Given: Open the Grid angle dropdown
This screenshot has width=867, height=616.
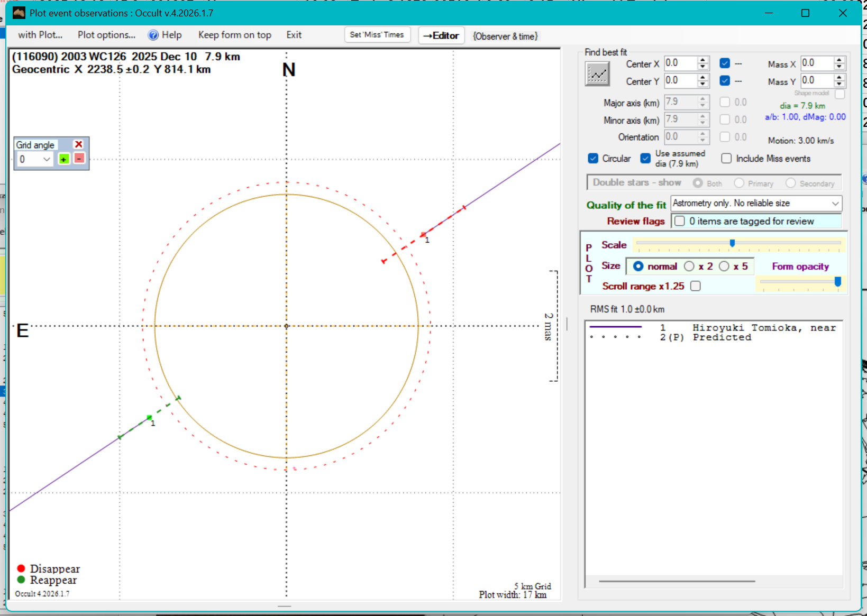Looking at the screenshot, I should click(x=47, y=159).
